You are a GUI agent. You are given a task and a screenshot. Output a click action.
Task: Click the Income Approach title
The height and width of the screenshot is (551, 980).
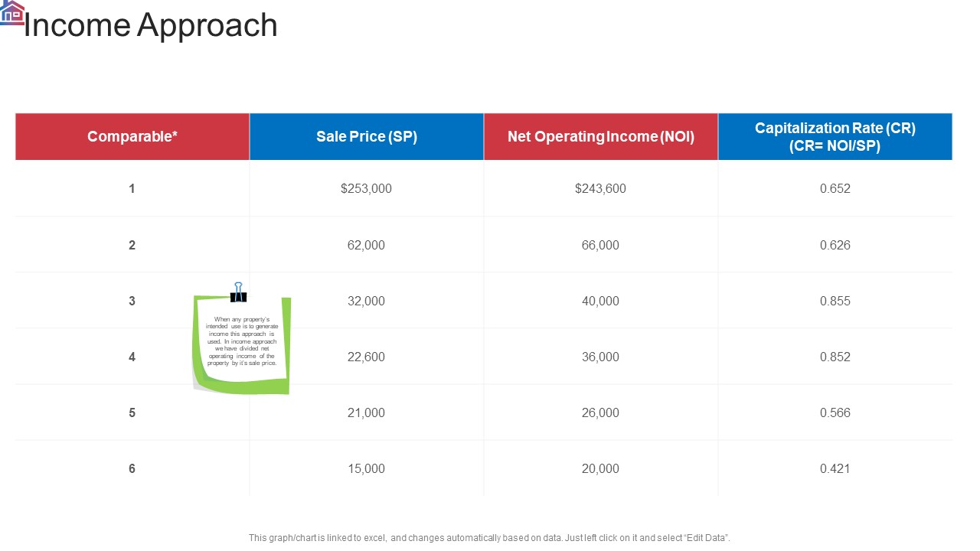coord(151,25)
